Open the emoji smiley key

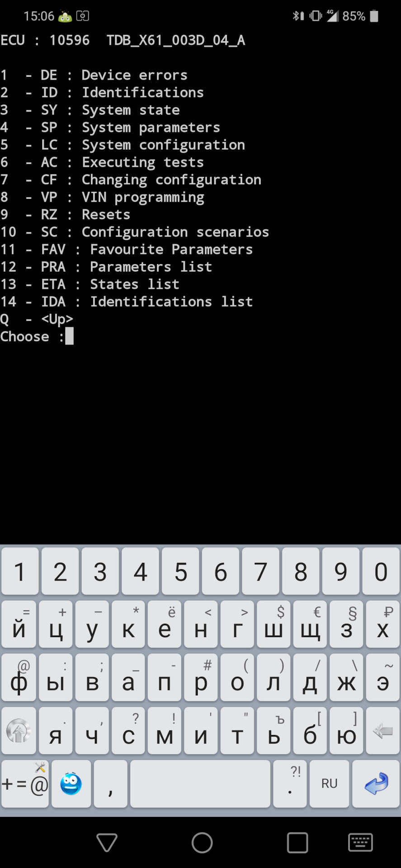point(71,783)
